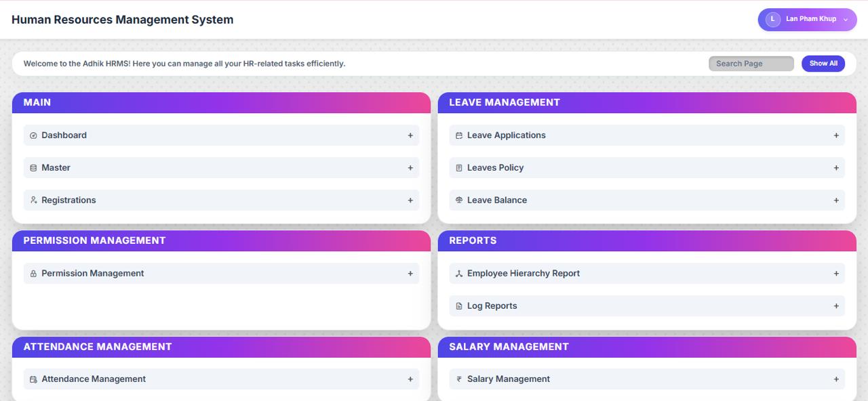Image resolution: width=868 pixels, height=401 pixels.
Task: Click the Leaves Policy document icon
Action: click(459, 168)
